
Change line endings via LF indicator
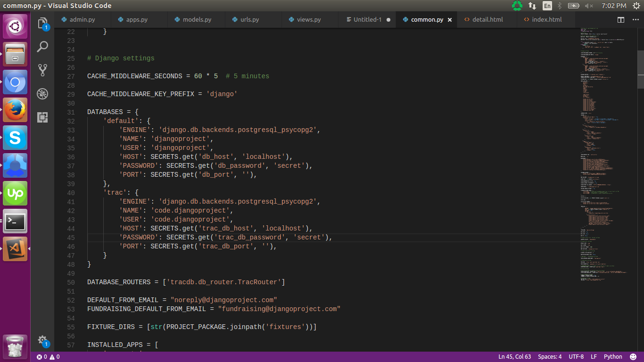point(594,357)
